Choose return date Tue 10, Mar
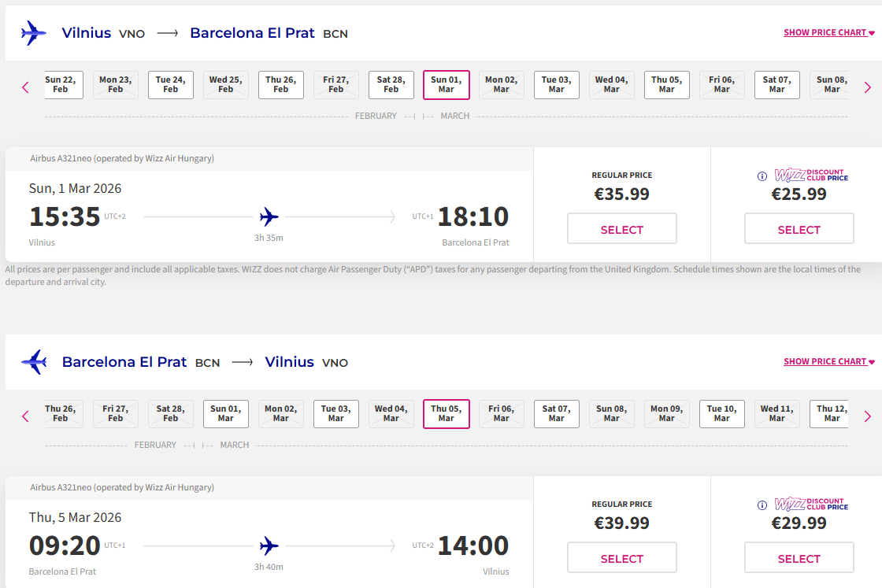 coord(722,414)
